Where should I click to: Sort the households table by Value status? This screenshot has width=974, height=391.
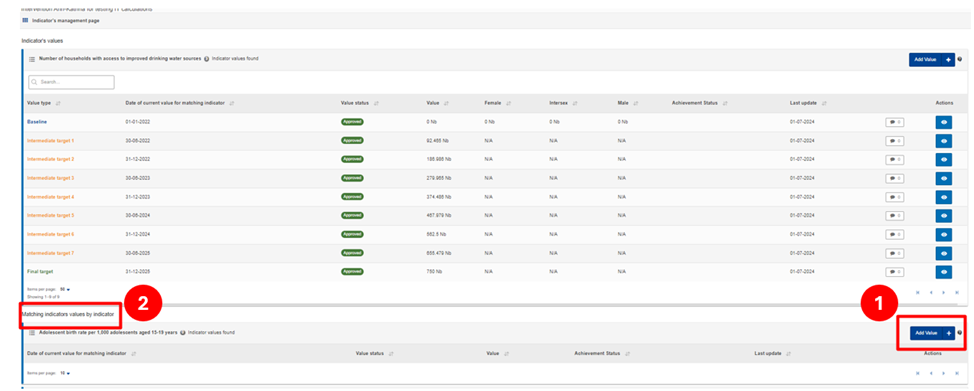(376, 103)
